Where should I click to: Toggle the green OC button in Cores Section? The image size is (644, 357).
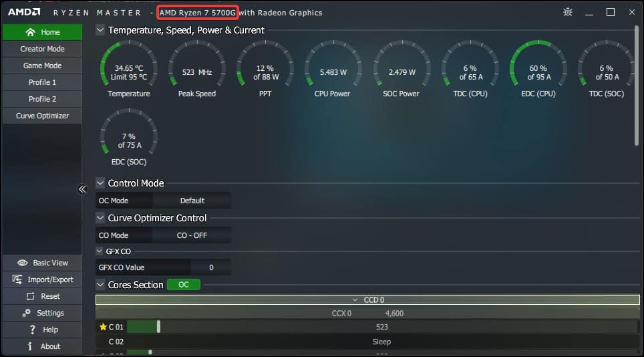pos(184,285)
